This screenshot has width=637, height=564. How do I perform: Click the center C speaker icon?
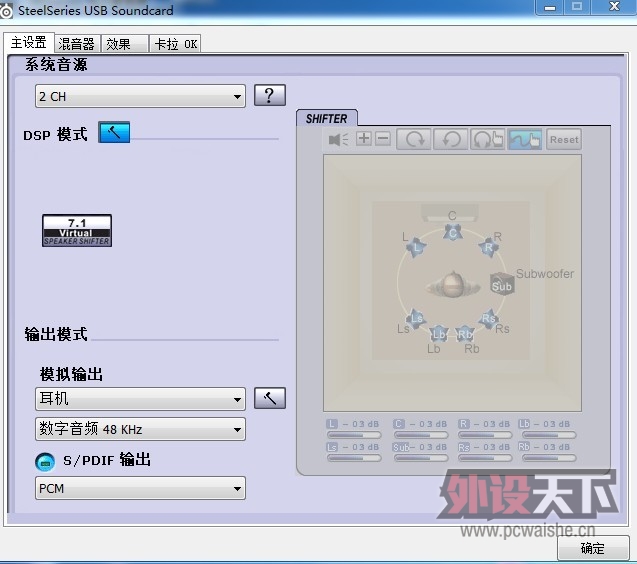click(x=453, y=233)
